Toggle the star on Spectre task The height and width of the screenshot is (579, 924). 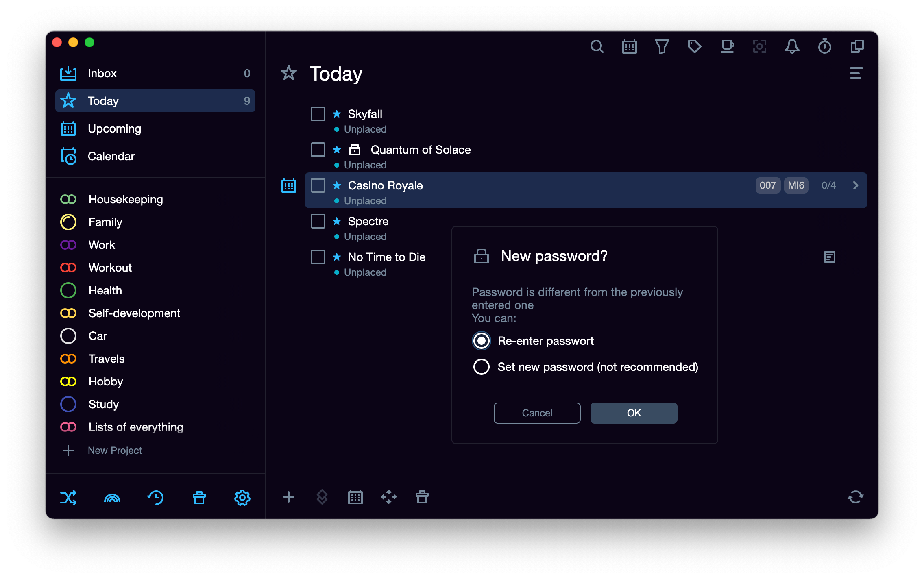[337, 221]
